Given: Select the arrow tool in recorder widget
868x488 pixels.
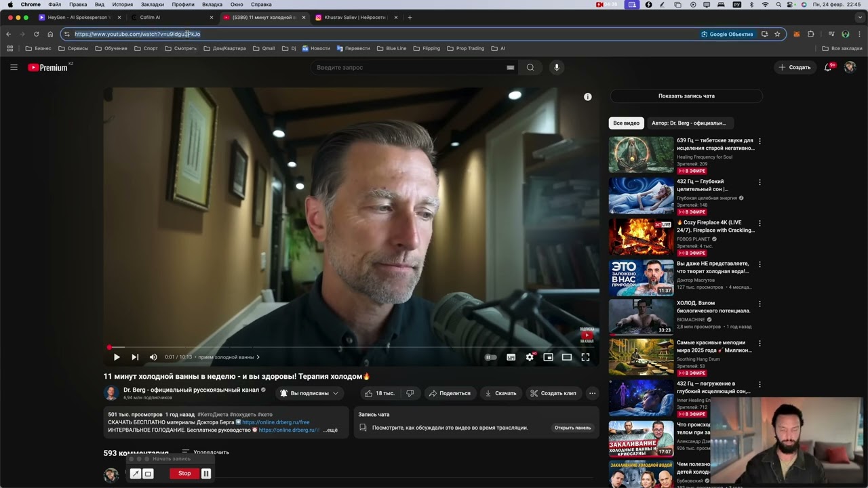Looking at the screenshot, I should tap(136, 474).
